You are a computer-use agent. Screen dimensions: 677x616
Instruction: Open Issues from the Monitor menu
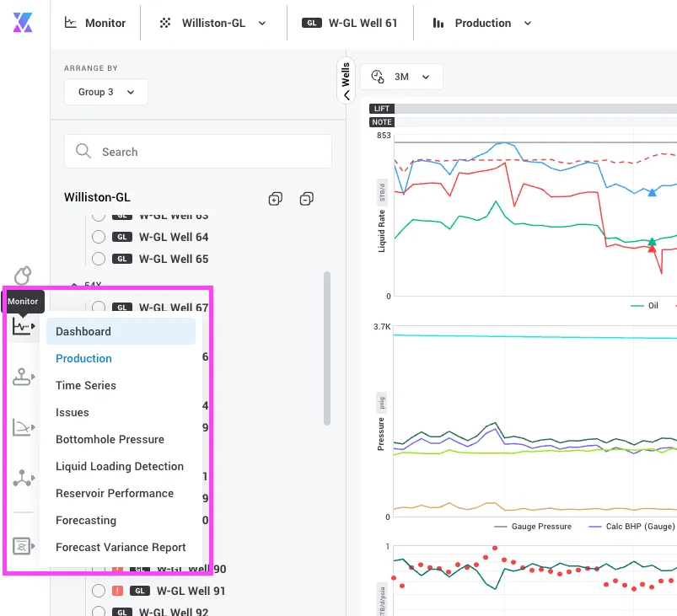[x=73, y=412]
